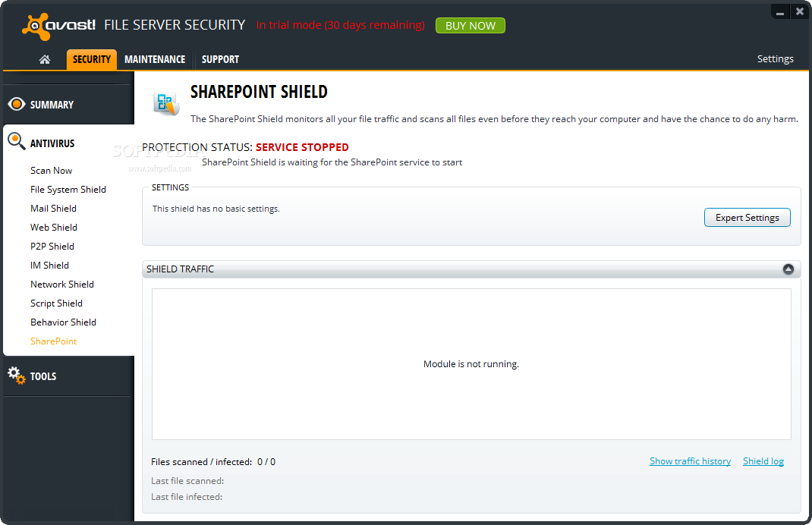The image size is (812, 525).
Task: Click the SharePoint Shield header icon
Action: pyautogui.click(x=166, y=102)
